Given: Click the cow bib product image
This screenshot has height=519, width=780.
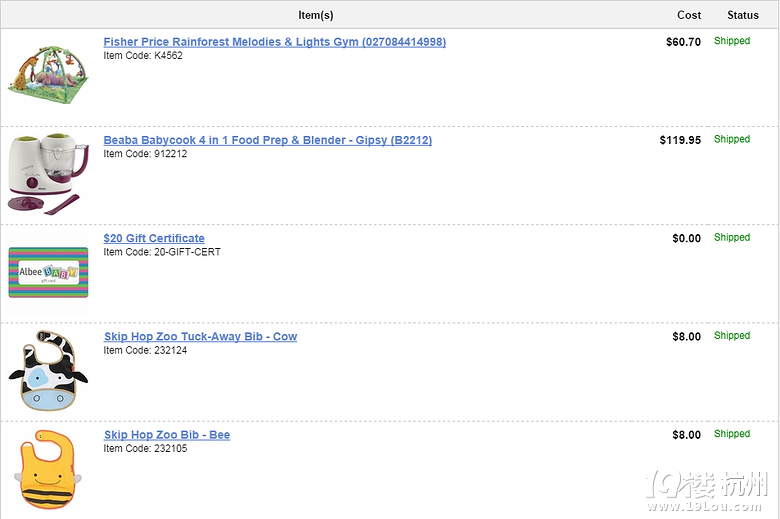Looking at the screenshot, I should (48, 370).
